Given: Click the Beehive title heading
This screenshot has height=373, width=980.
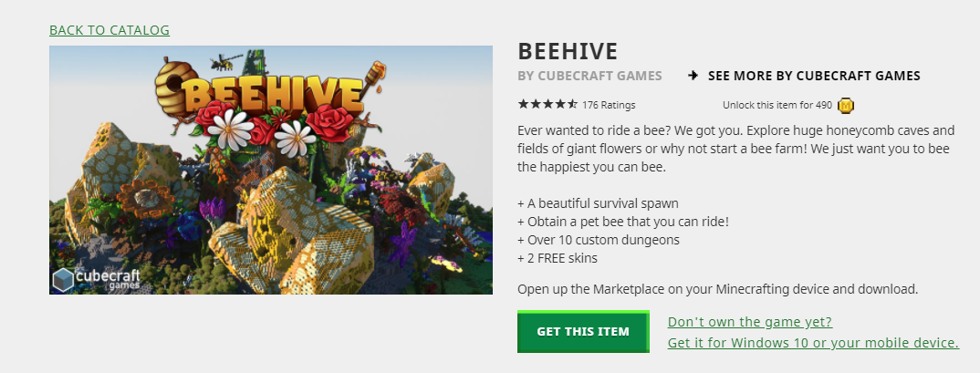Looking at the screenshot, I should [x=568, y=50].
